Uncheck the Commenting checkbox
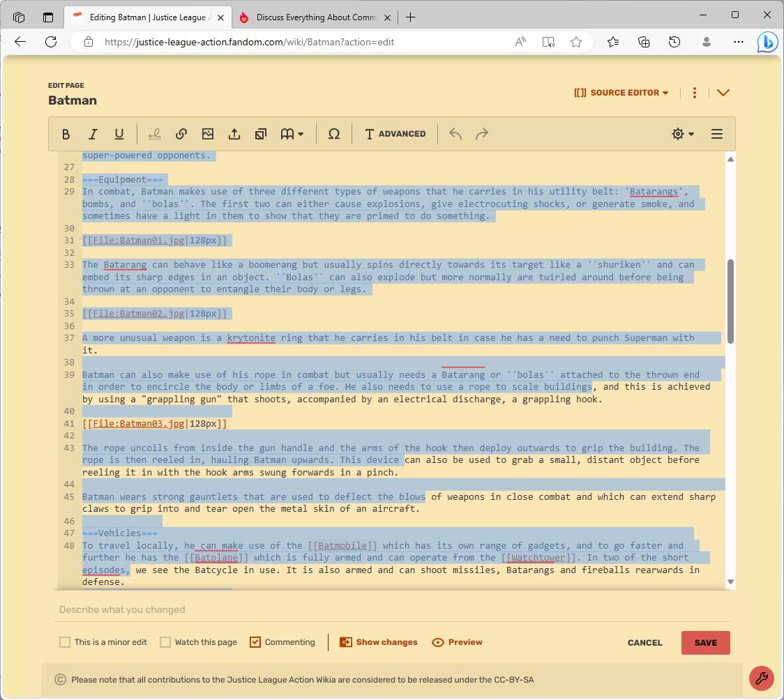Screen dimensions: 784x700 pos(255,642)
